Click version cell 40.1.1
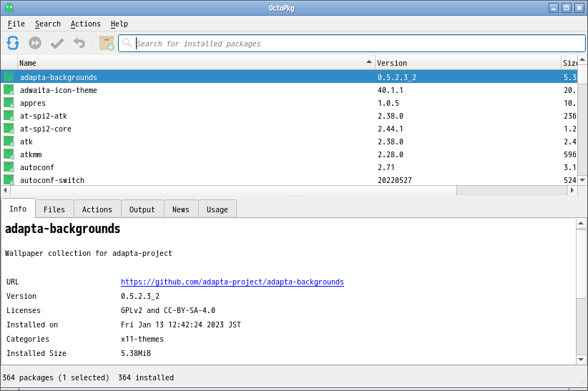The image size is (588, 391). click(x=391, y=90)
